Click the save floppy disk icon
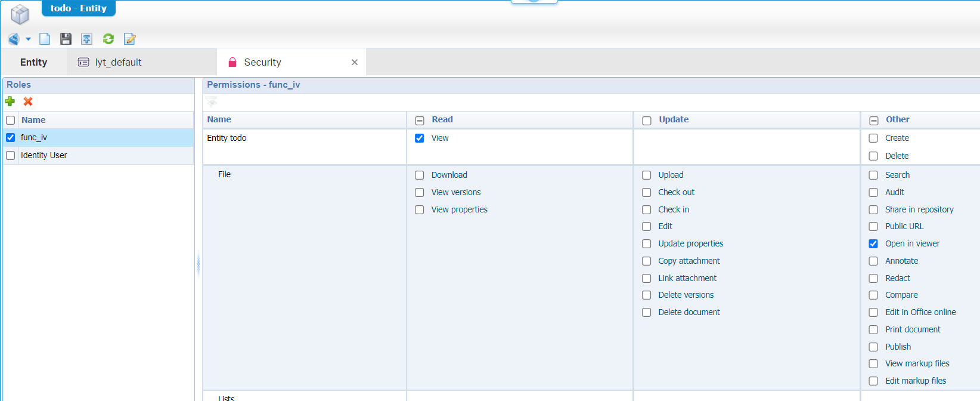The width and height of the screenshot is (980, 401). tap(66, 39)
